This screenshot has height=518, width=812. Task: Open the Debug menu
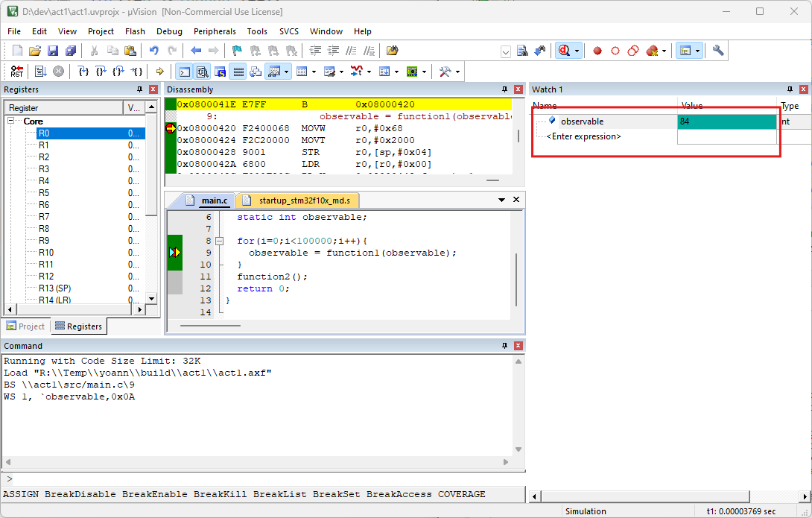coord(169,31)
